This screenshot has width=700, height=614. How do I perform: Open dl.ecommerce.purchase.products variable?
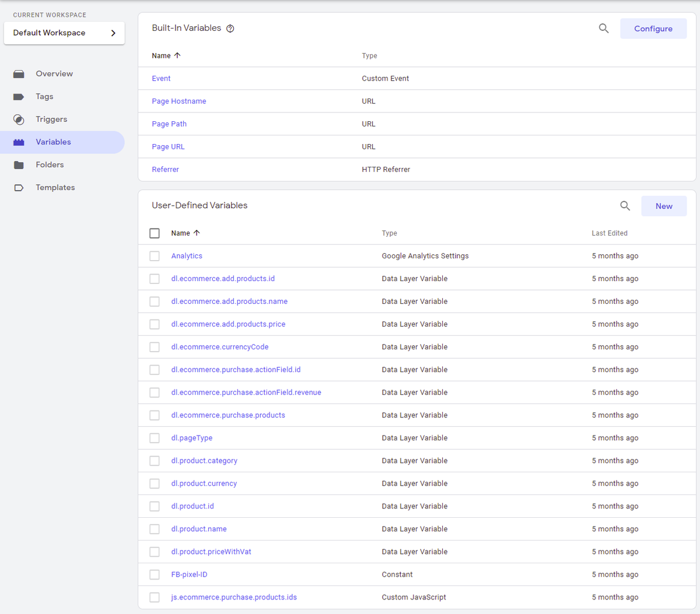click(228, 415)
